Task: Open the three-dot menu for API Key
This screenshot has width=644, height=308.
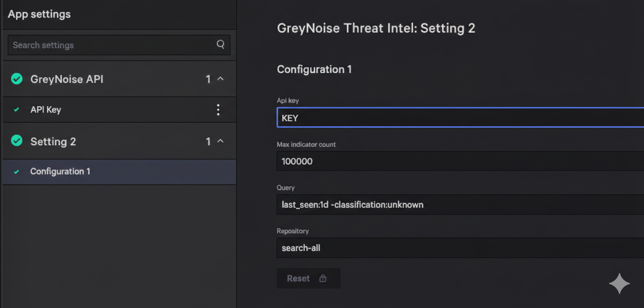Action: point(218,110)
